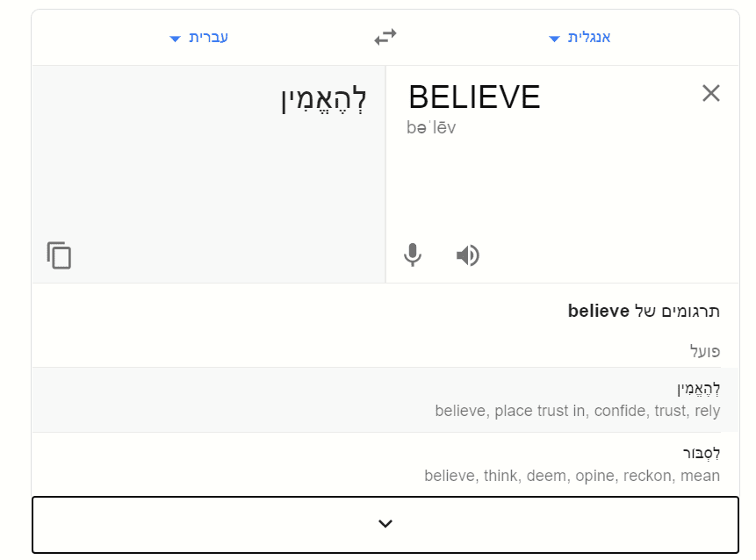
Task: Click the blue arrow next to עברית
Action: click(174, 38)
